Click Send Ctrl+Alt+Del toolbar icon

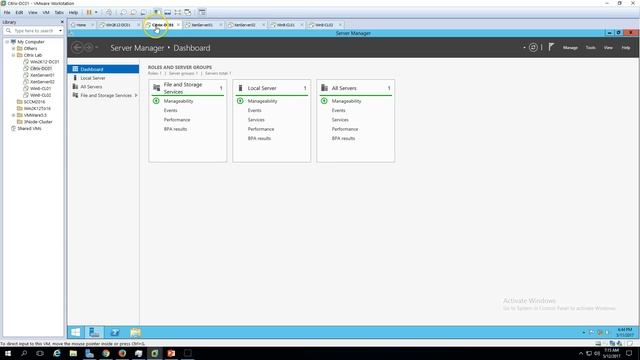pyautogui.click(x=109, y=12)
